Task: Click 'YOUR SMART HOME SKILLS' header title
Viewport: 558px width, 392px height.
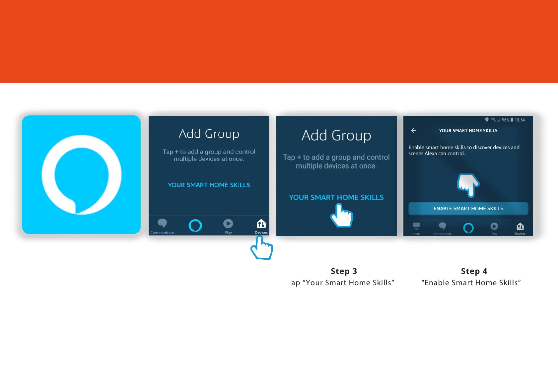Action: [468, 131]
